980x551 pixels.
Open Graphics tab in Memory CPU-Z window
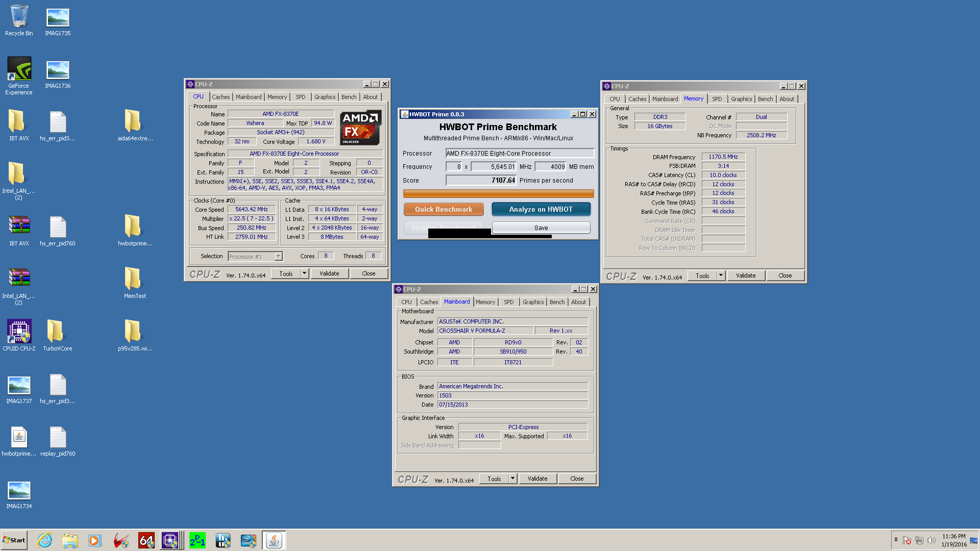tap(741, 99)
